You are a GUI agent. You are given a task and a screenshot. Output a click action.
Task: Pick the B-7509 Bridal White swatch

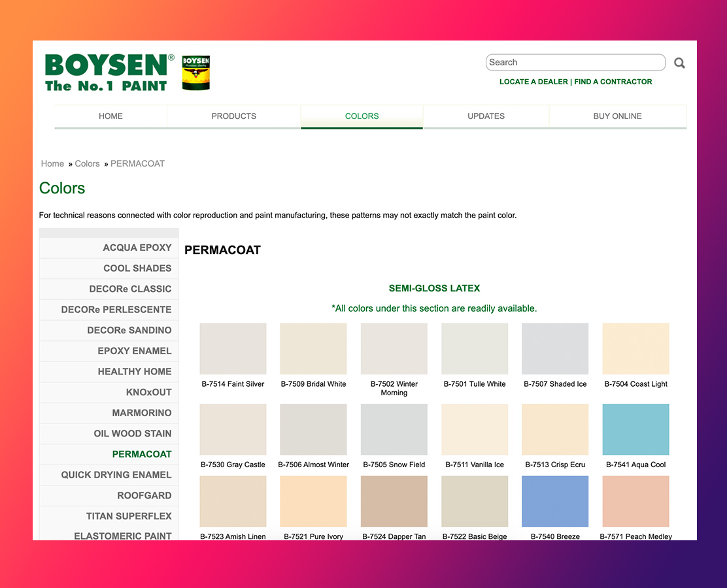(x=313, y=348)
